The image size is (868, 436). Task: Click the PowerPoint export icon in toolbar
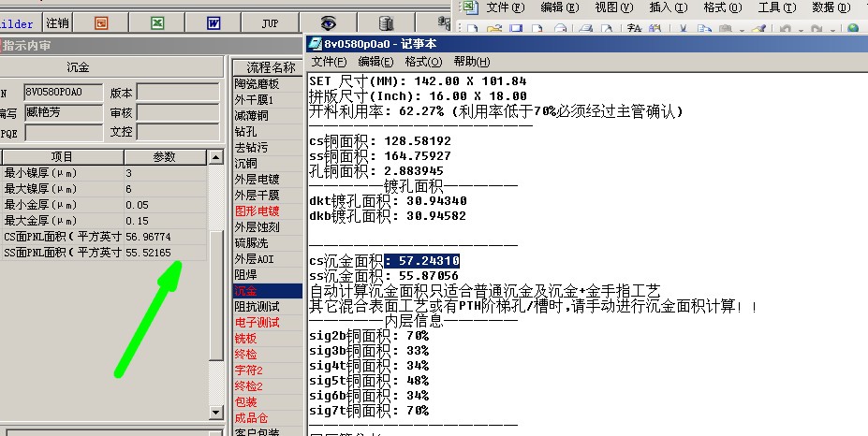101,23
